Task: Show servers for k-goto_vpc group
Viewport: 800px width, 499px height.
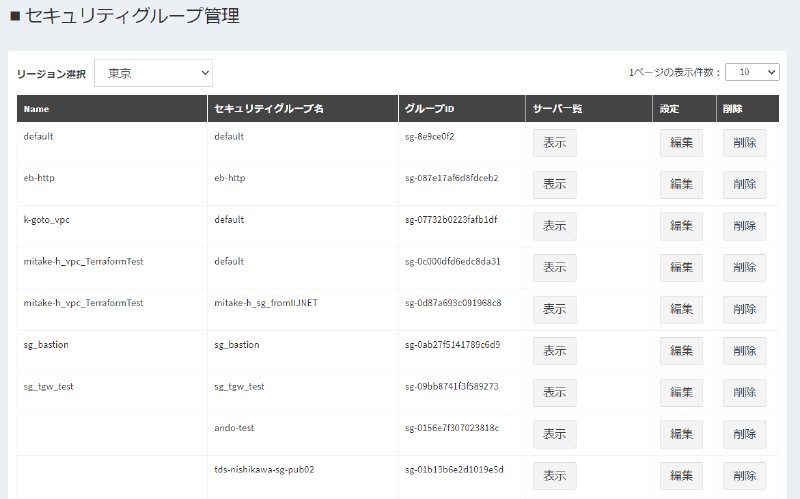Action: point(554,226)
